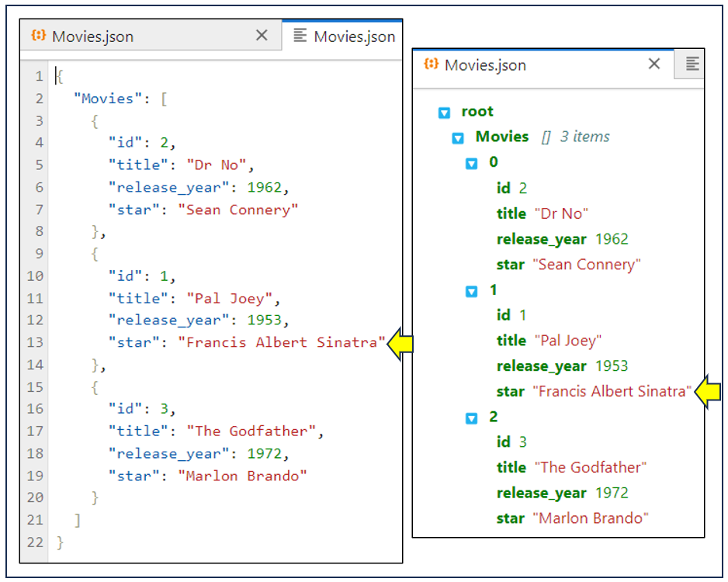The image size is (728, 582).
Task: Click the JSON icon on left Movies.json tab
Action: point(38,36)
